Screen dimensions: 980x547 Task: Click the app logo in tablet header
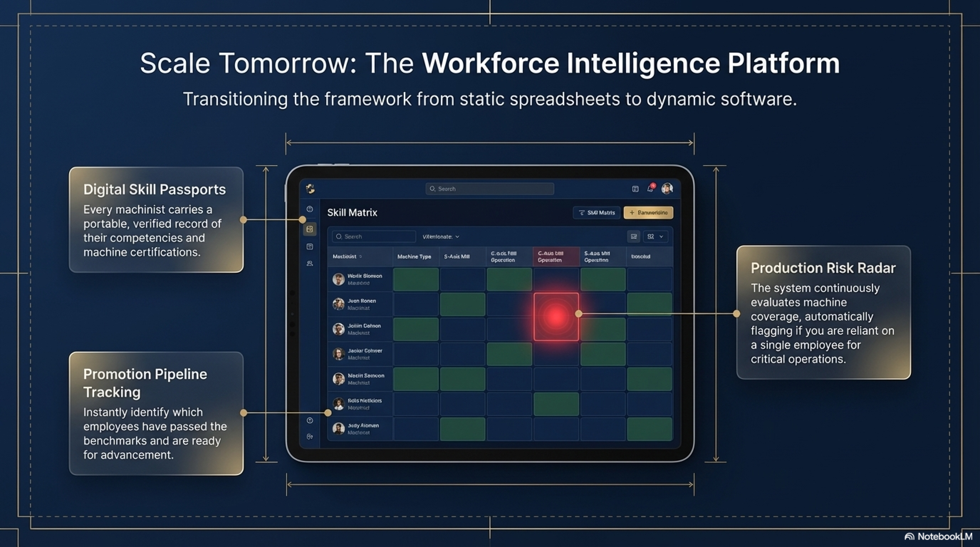311,189
